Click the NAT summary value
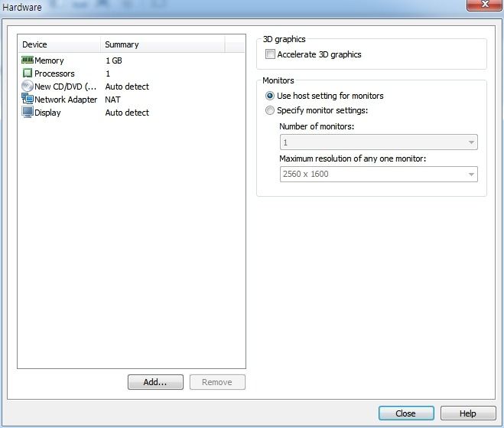This screenshot has width=504, height=428. click(113, 100)
